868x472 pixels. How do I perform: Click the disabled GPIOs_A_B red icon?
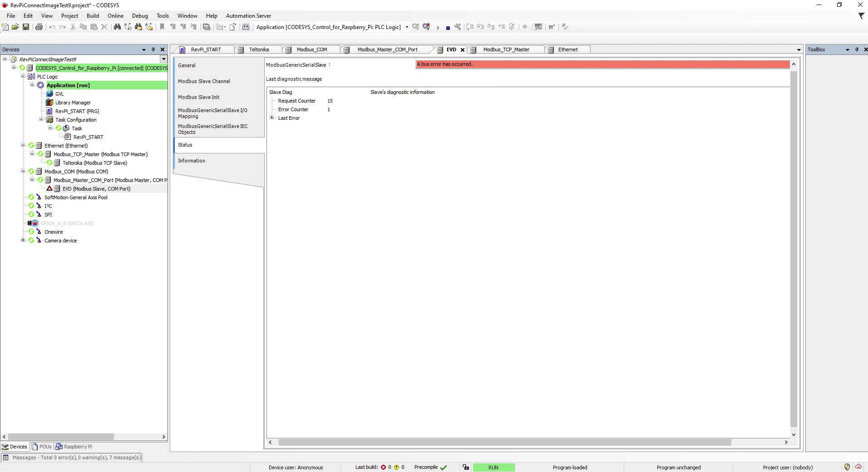point(35,223)
